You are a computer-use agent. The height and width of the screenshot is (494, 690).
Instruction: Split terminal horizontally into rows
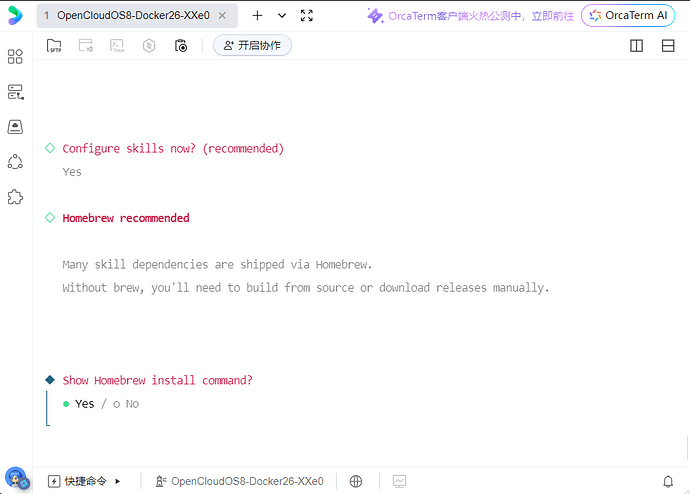tap(668, 46)
